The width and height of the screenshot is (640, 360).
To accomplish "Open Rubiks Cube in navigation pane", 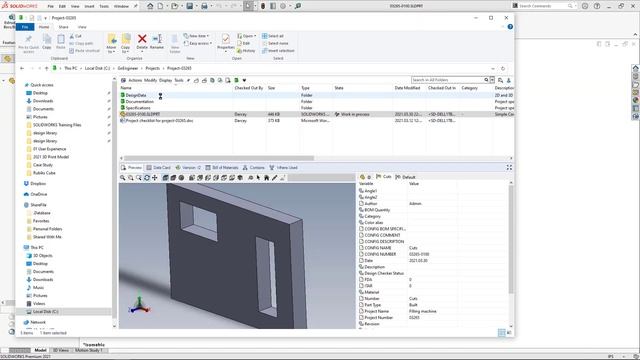I will (x=44, y=173).
